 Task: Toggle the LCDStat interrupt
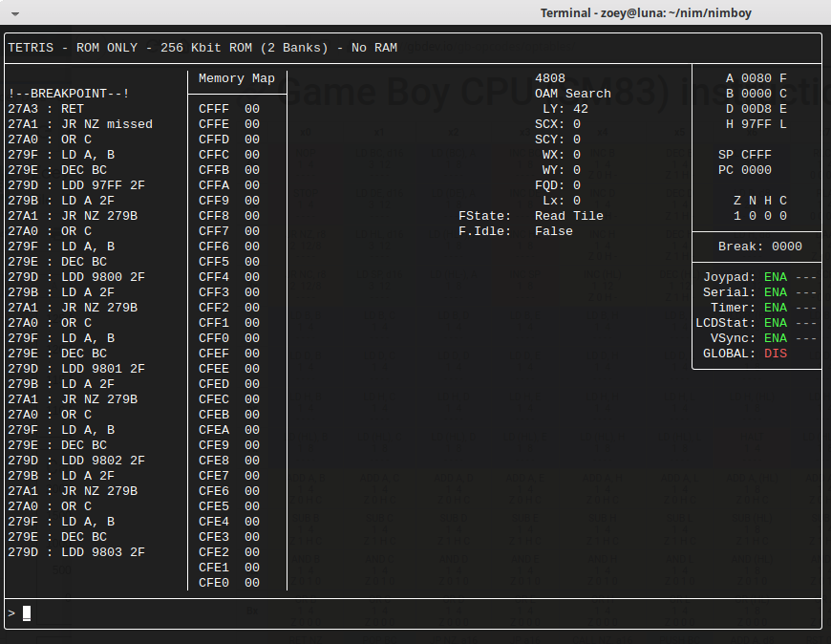pyautogui.click(x=775, y=323)
